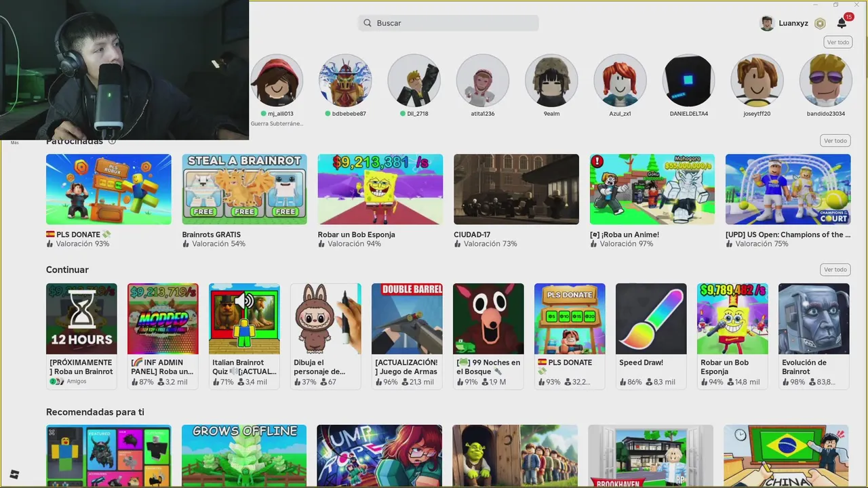This screenshot has height=488, width=868.
Task: Open friend avatar mj_alli013
Action: (x=277, y=81)
